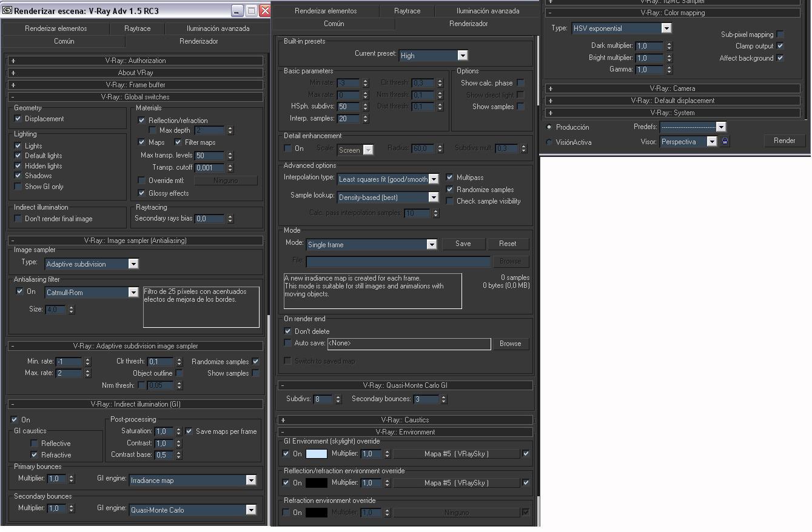Expand the V-Ray Default displacement rollout

click(673, 101)
